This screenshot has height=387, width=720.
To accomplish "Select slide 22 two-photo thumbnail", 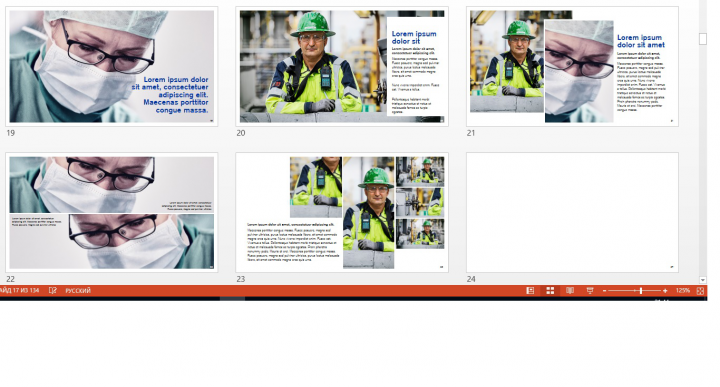I will pos(112,213).
